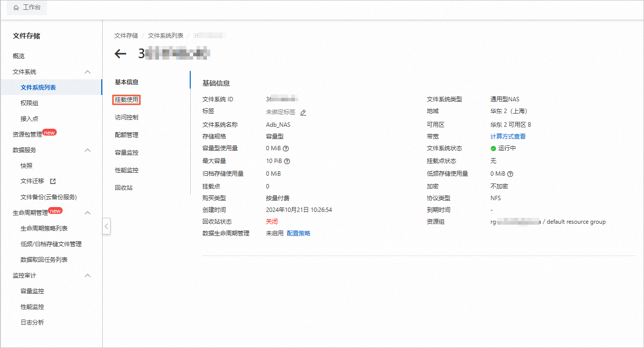Collapse the 数据服务 section
Viewport: 644px width, 348px height.
tap(87, 150)
